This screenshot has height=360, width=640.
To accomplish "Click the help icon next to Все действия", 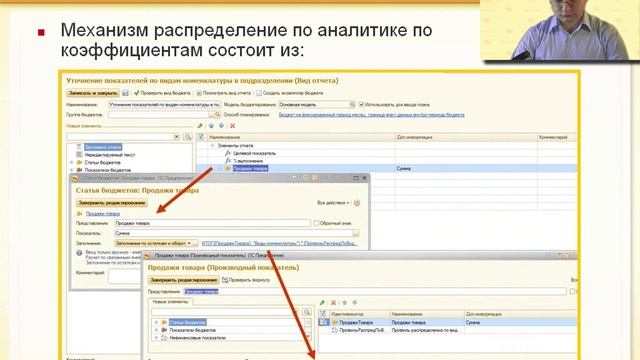I will point(357,203).
